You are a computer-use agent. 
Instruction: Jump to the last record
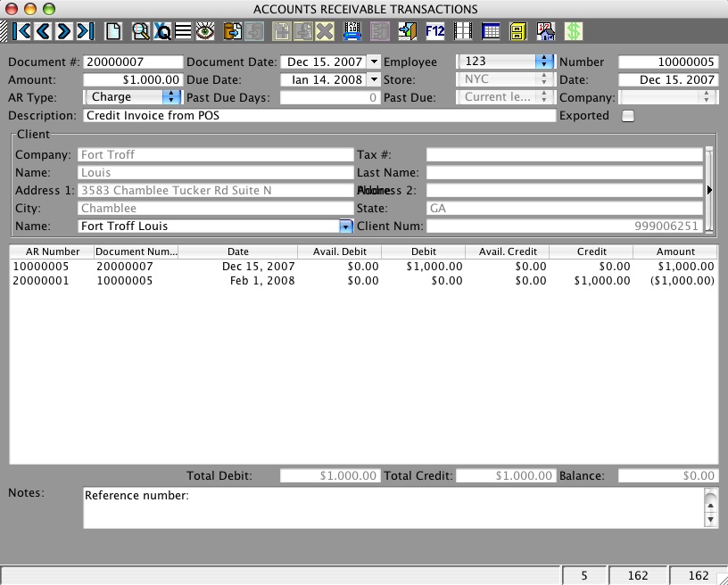tap(86, 31)
